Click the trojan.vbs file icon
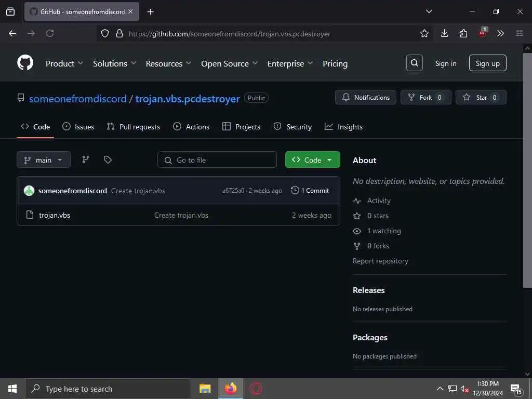Image resolution: width=532 pixels, height=399 pixels. tap(30, 215)
